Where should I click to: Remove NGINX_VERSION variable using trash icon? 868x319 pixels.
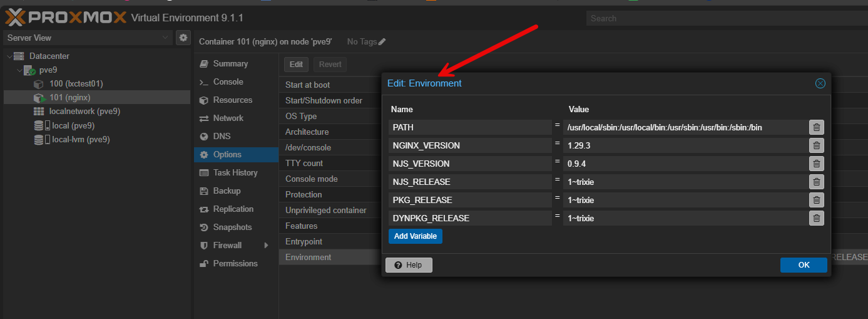(x=816, y=145)
